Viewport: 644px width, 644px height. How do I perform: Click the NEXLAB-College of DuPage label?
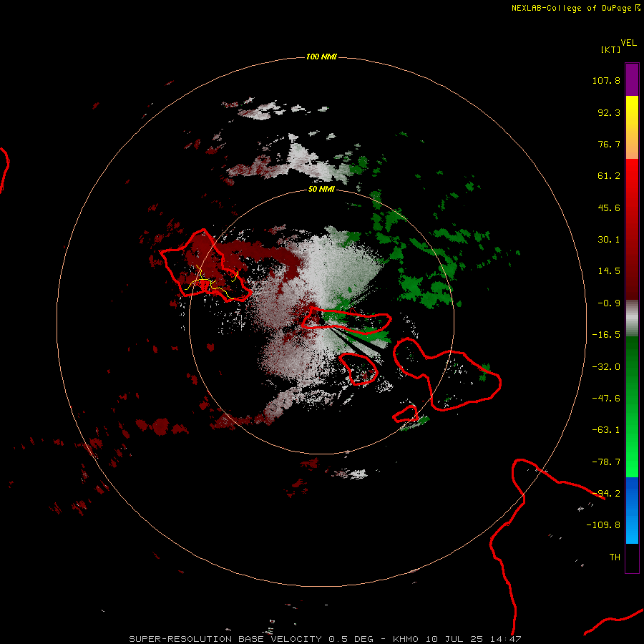pyautogui.click(x=576, y=8)
